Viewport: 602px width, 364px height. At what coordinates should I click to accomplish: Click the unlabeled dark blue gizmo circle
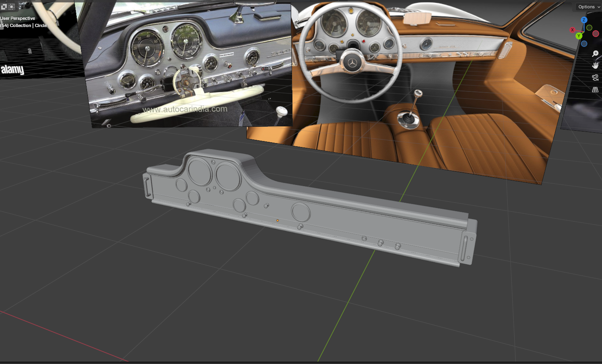(x=584, y=44)
